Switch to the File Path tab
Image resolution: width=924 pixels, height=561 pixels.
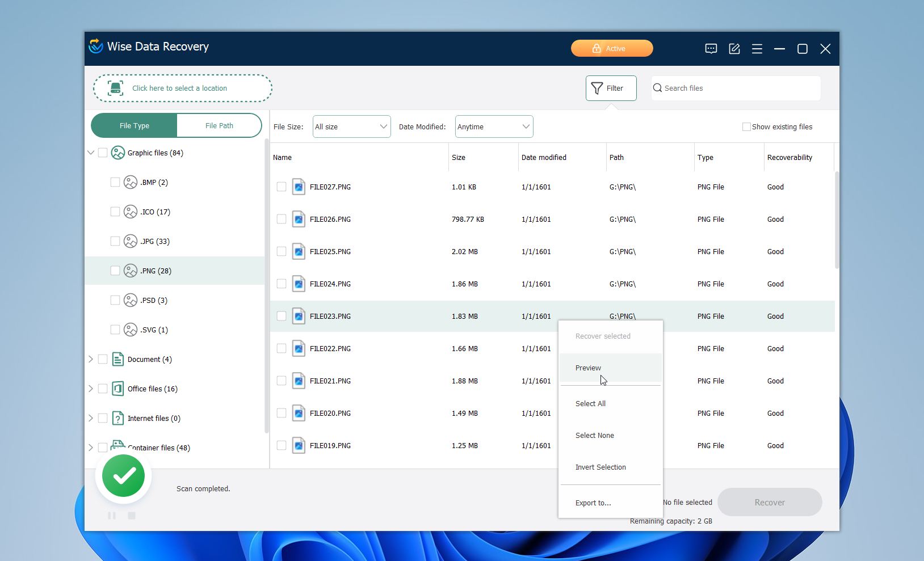(219, 125)
